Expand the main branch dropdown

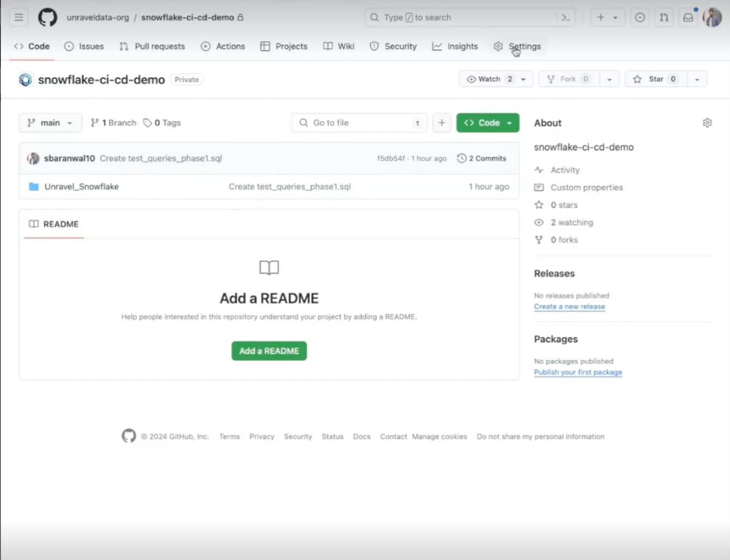[x=50, y=123]
